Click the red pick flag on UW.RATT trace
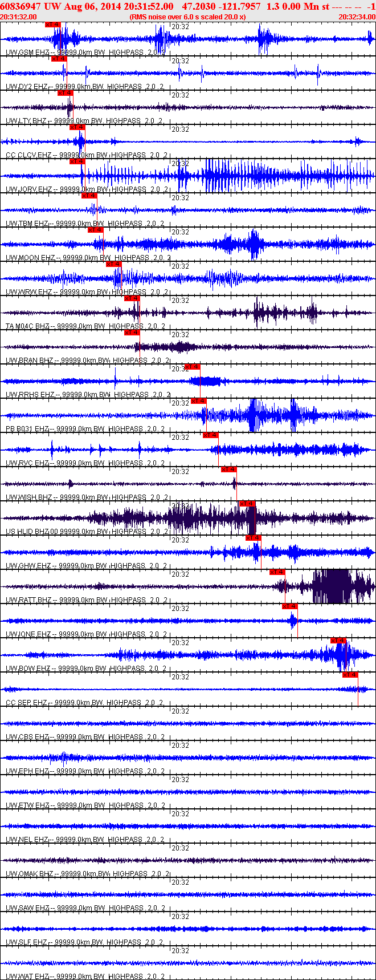376x980 pixels. click(277, 572)
